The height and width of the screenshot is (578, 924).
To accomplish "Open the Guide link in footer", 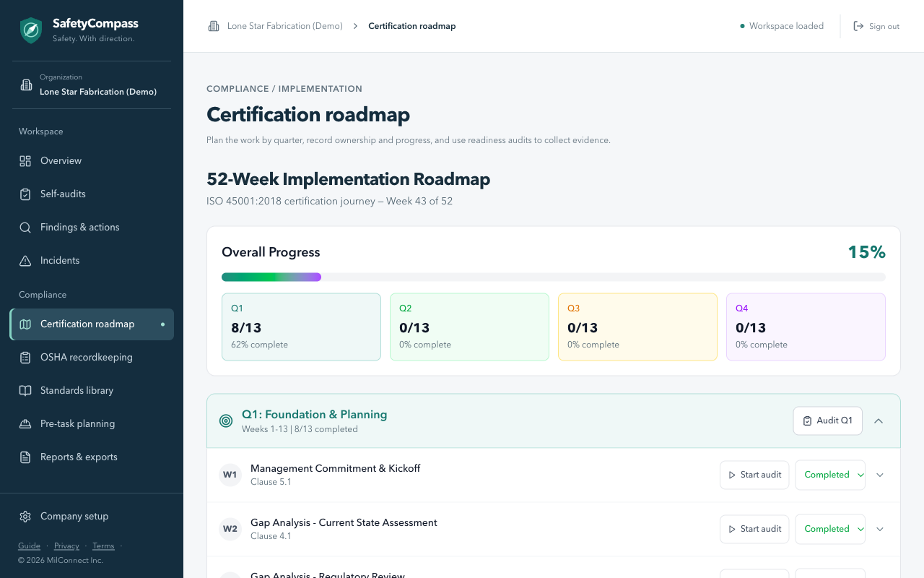I will (x=29, y=546).
